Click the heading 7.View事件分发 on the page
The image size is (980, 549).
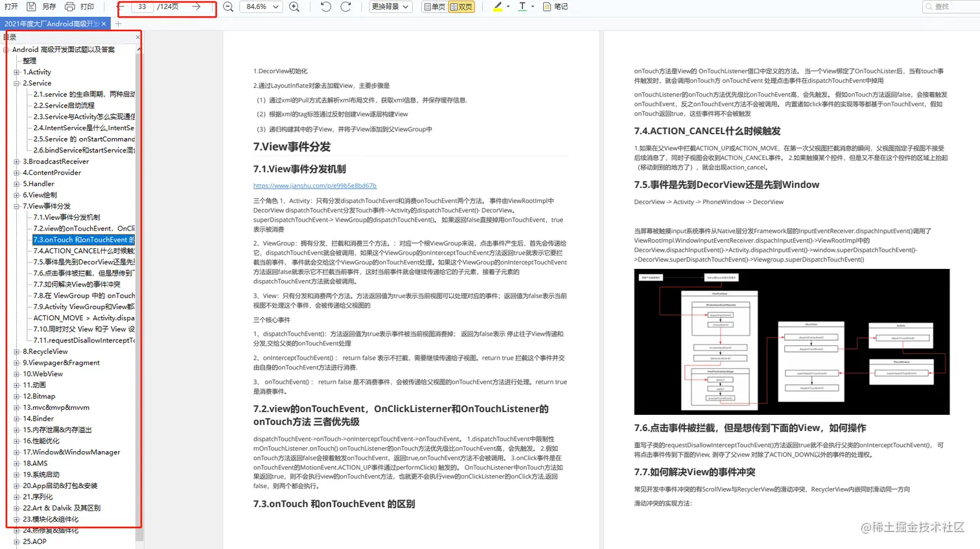tap(292, 147)
